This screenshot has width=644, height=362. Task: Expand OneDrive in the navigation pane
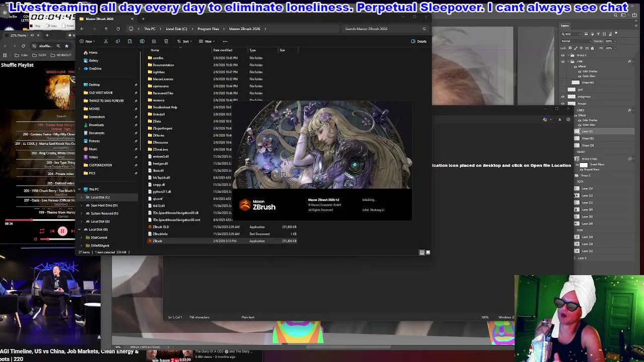point(79,68)
